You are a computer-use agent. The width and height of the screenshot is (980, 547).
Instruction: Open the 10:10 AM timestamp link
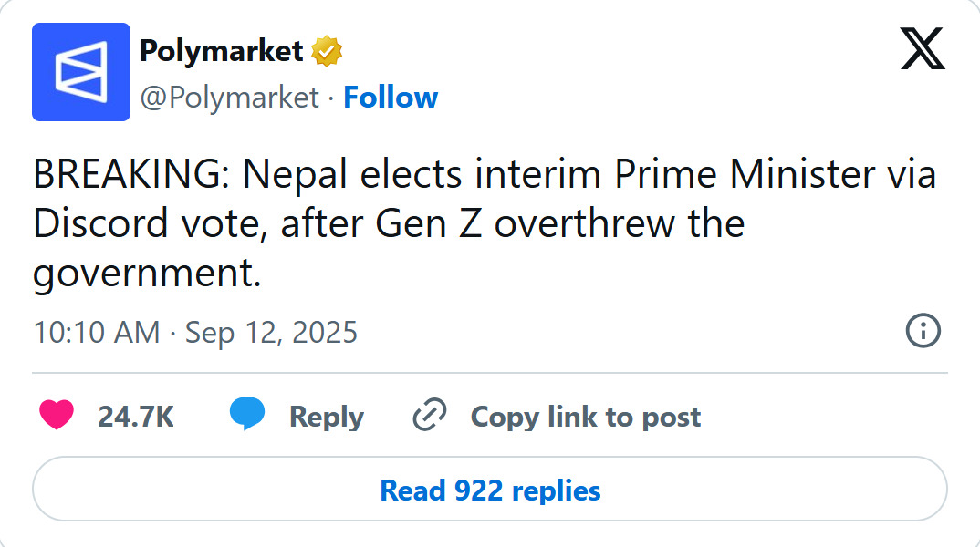97,332
